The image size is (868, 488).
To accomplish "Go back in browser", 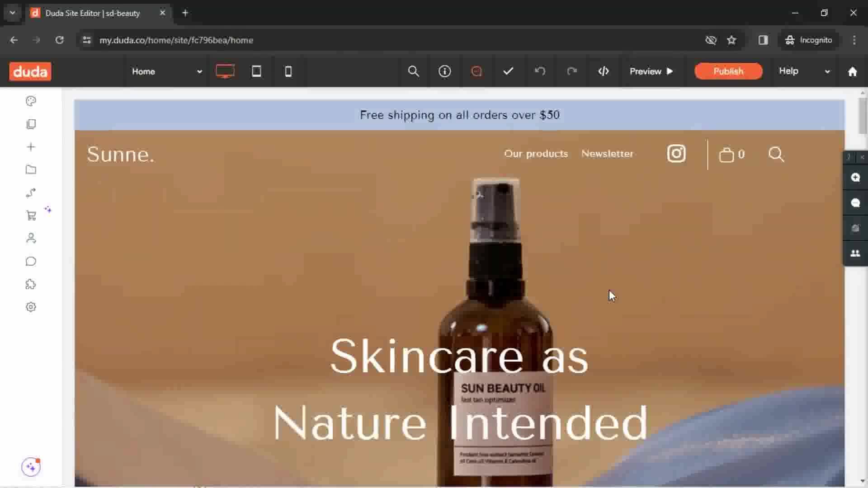I will pyautogui.click(x=14, y=40).
